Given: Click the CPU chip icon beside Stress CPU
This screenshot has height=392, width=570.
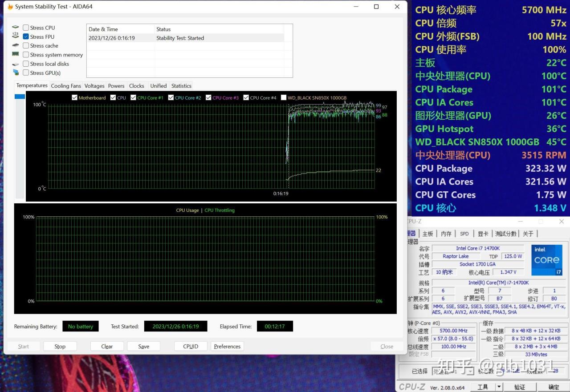Looking at the screenshot, I should click(x=16, y=28).
